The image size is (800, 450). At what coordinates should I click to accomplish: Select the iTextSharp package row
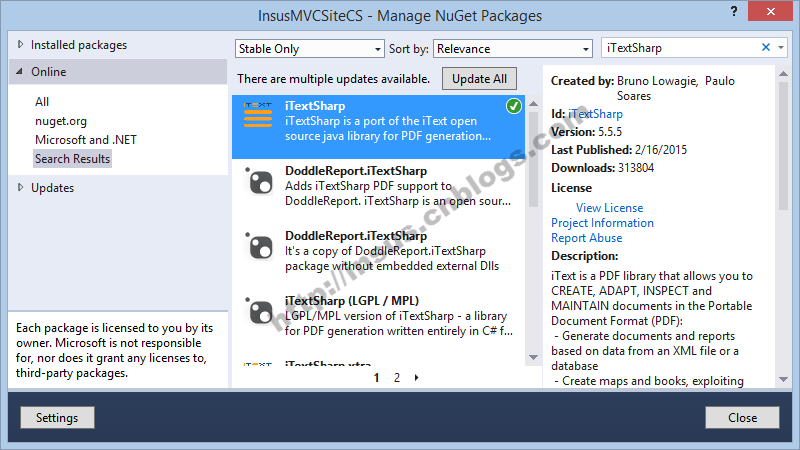coord(378,127)
